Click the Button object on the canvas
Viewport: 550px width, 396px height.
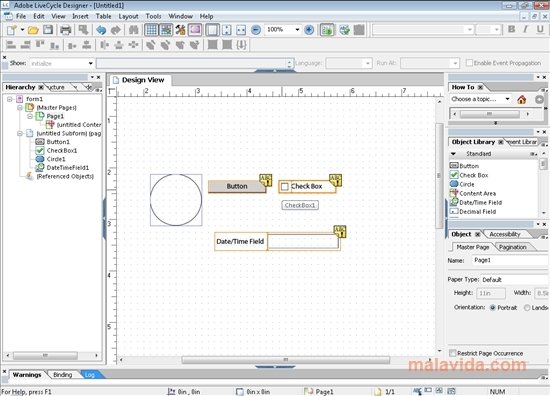[x=237, y=186]
